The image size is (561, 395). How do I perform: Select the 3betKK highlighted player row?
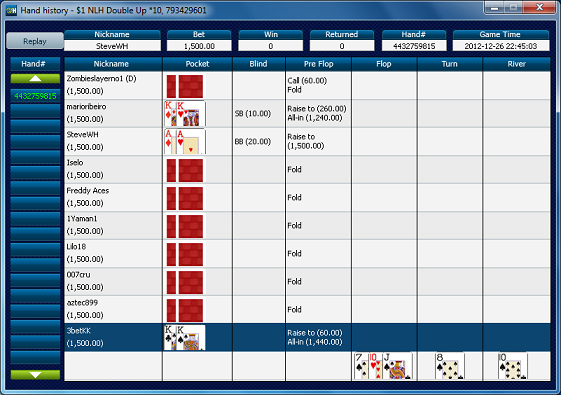tap(307, 337)
